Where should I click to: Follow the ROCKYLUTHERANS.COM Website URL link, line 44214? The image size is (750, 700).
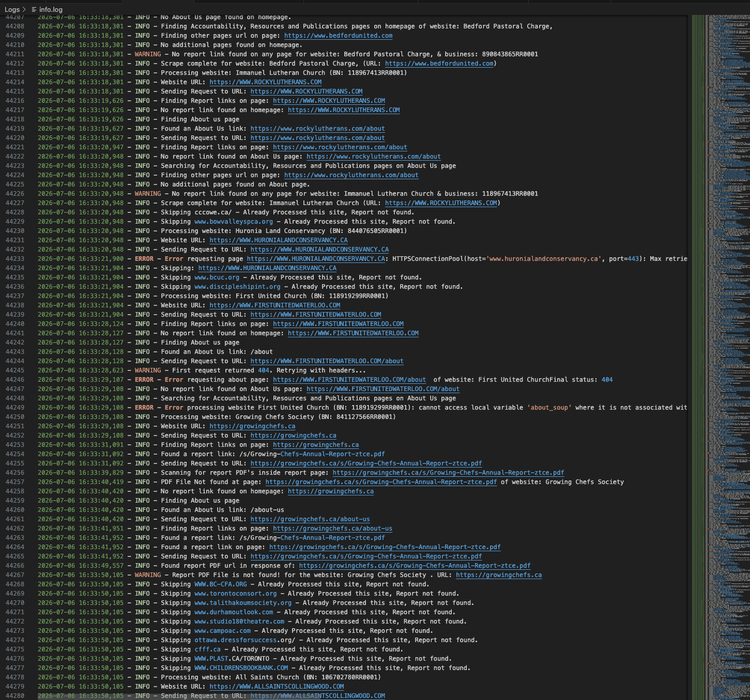(266, 82)
